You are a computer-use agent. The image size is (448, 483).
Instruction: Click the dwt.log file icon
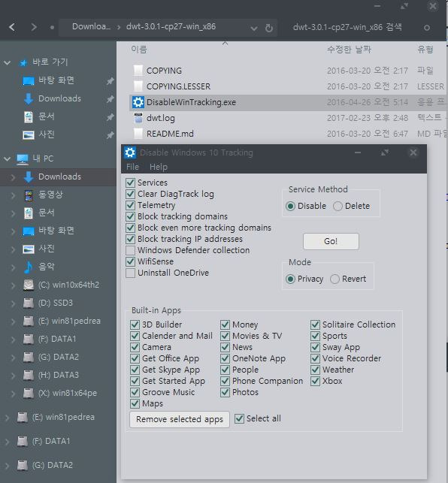click(138, 118)
